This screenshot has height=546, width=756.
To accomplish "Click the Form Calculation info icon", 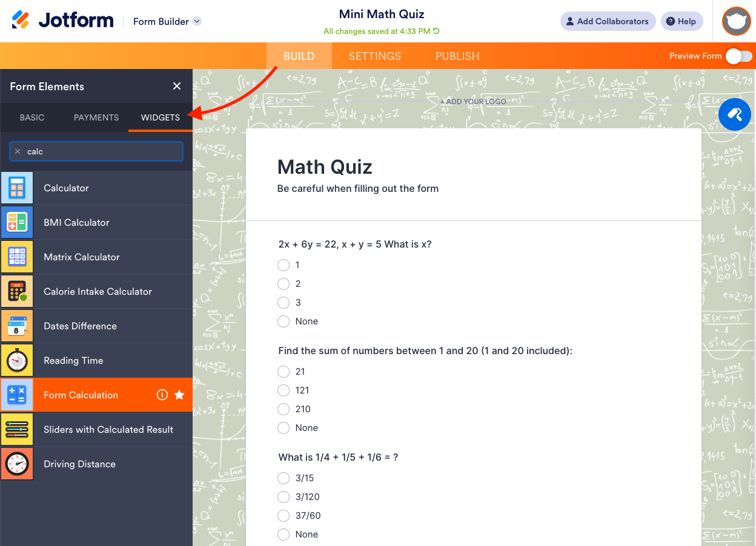I will tap(162, 395).
